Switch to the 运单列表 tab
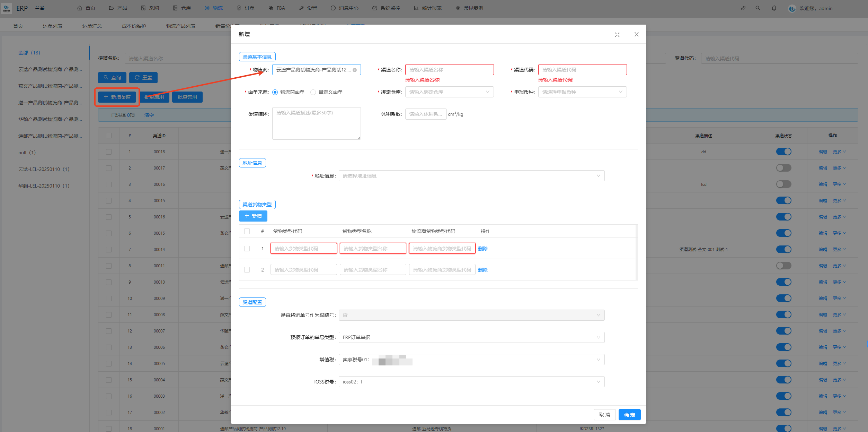Viewport: 868px width, 432px height. 53,26
